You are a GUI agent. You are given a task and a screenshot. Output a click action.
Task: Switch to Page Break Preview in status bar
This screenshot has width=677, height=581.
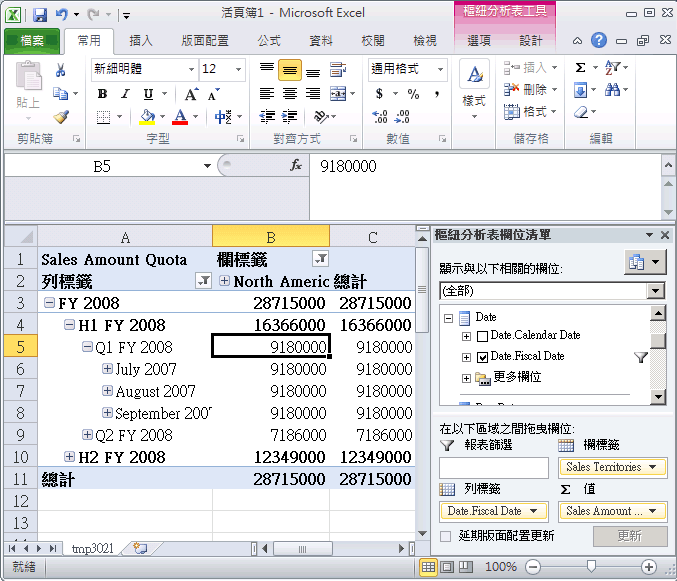465,567
